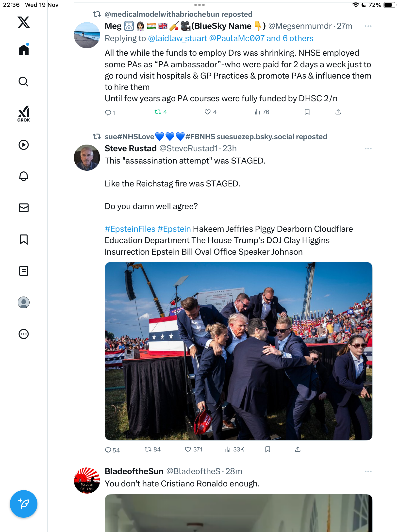Open the rally photo in Steve Rustad's tweet
This screenshot has width=399, height=532.
[x=238, y=351]
